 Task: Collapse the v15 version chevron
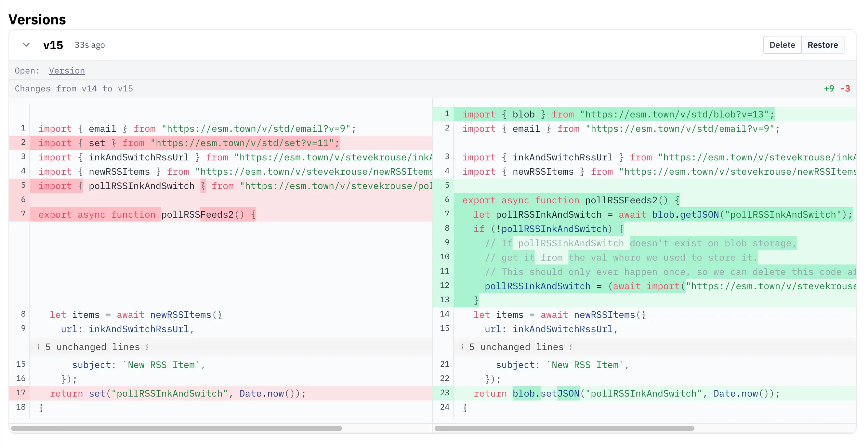coord(26,45)
